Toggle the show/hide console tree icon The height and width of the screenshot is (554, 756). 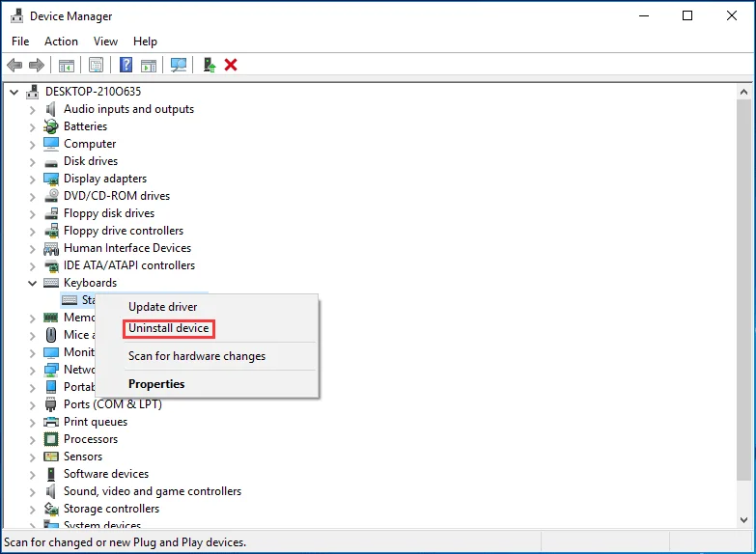coord(67,65)
